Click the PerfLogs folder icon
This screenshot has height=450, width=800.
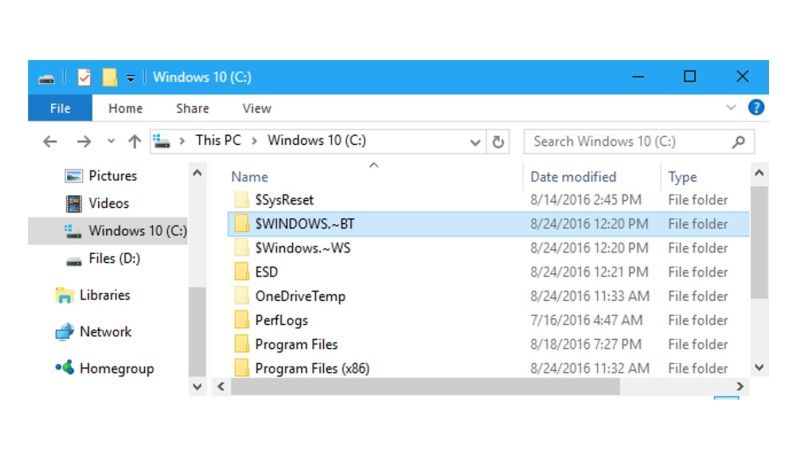tap(241, 320)
